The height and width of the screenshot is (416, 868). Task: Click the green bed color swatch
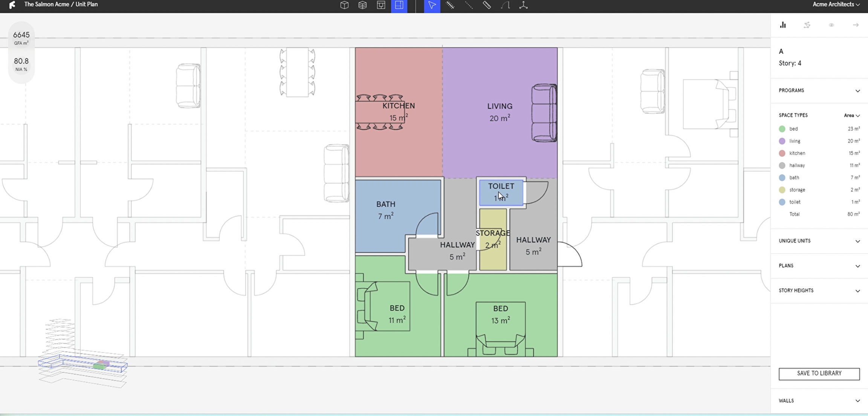pyautogui.click(x=782, y=129)
